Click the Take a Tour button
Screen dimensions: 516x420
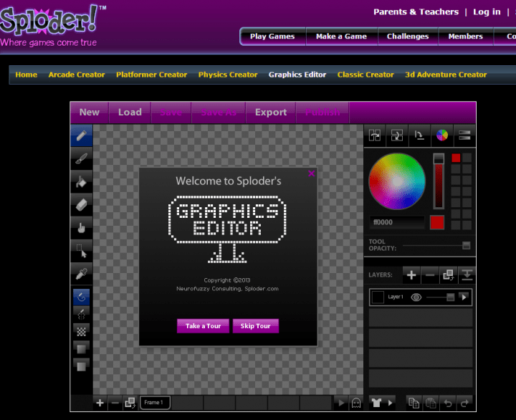click(203, 326)
